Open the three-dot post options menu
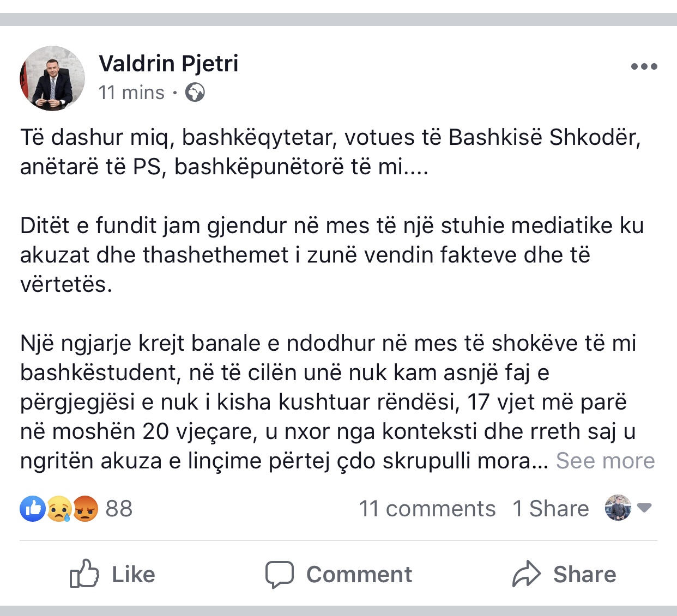Viewport: 677px width, 616px height. tap(644, 66)
